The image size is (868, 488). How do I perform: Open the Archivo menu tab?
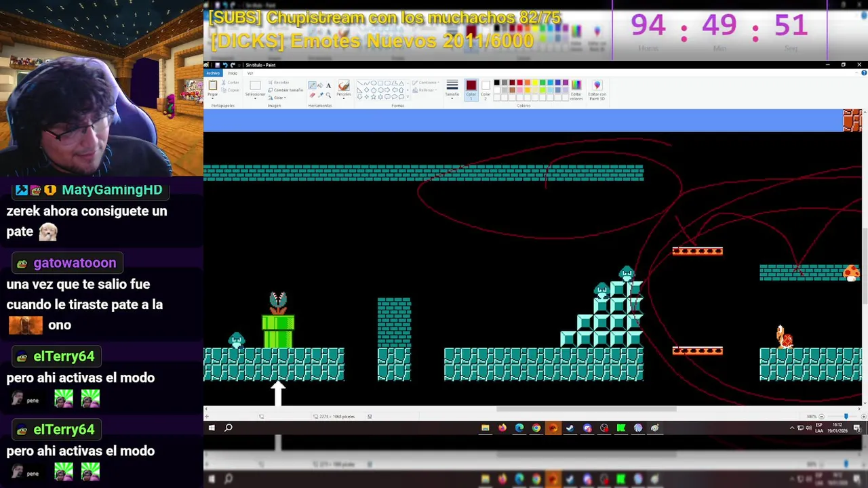(213, 73)
